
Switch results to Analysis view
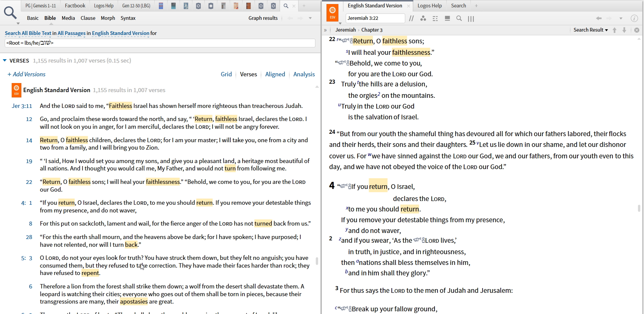click(x=304, y=74)
